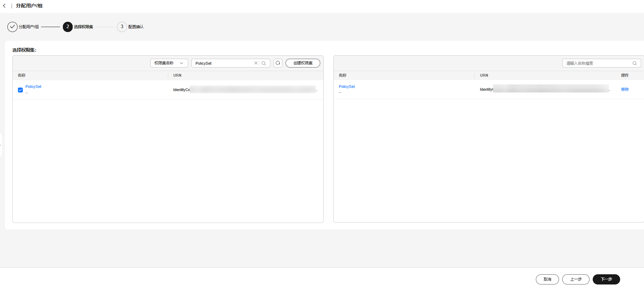The image size is (644, 288).
Task: Remove PolicySet via 移除 link
Action: pyautogui.click(x=625, y=89)
